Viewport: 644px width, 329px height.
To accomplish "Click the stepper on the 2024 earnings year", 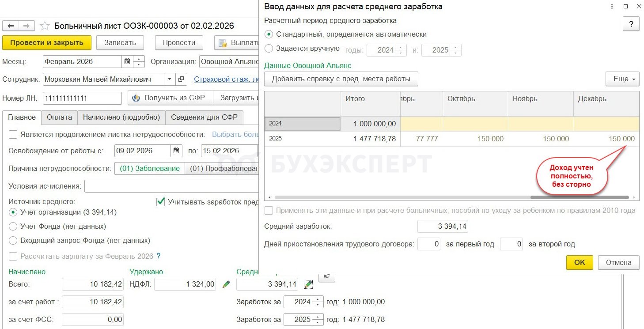I will [318, 302].
